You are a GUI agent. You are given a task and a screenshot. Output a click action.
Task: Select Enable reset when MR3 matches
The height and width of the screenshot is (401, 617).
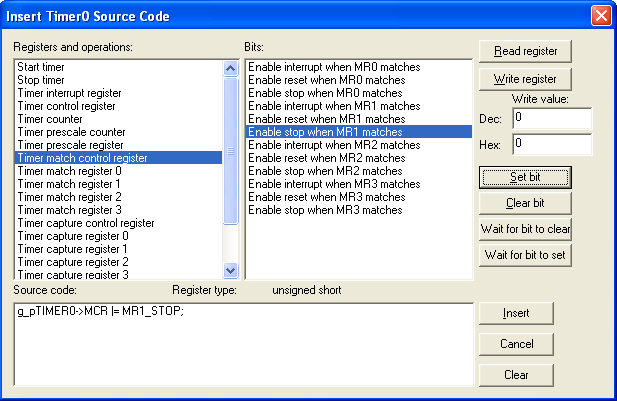click(x=359, y=197)
